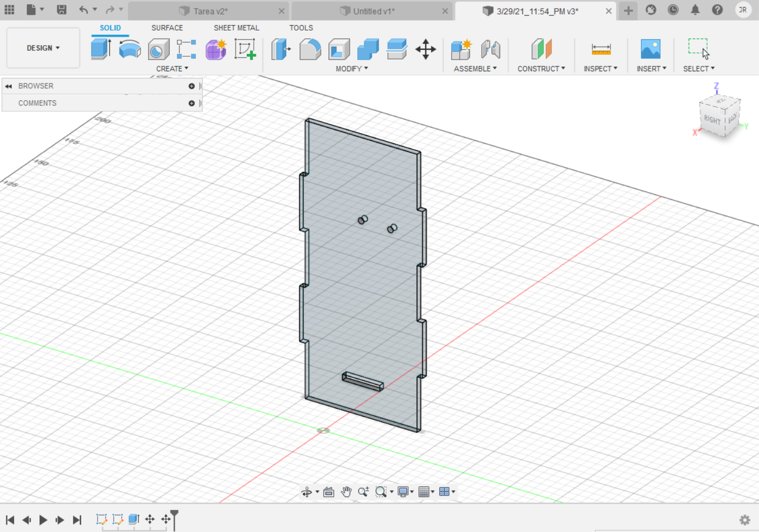Select the Revolve tool
The height and width of the screenshot is (532, 759).
[x=130, y=49]
